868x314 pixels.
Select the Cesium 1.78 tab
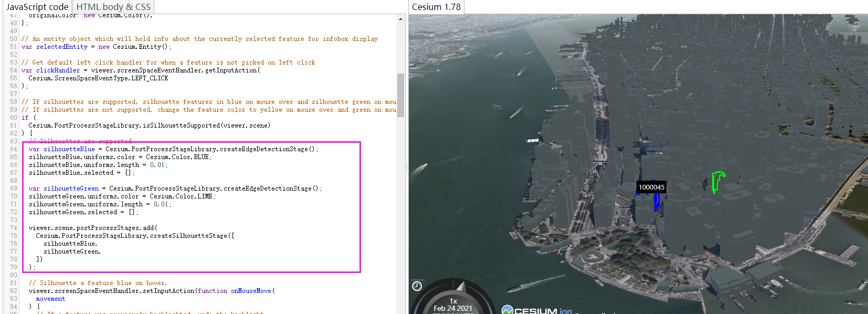436,7
